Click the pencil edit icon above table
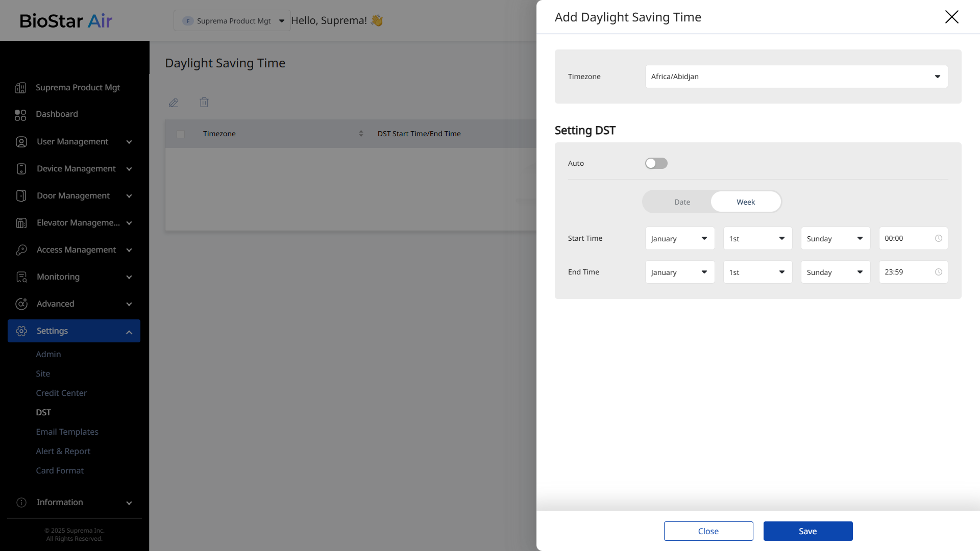Viewport: 980px width, 551px height. pos(174,103)
